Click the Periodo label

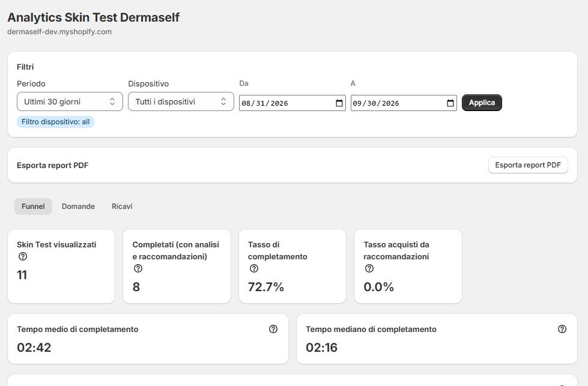coord(31,83)
